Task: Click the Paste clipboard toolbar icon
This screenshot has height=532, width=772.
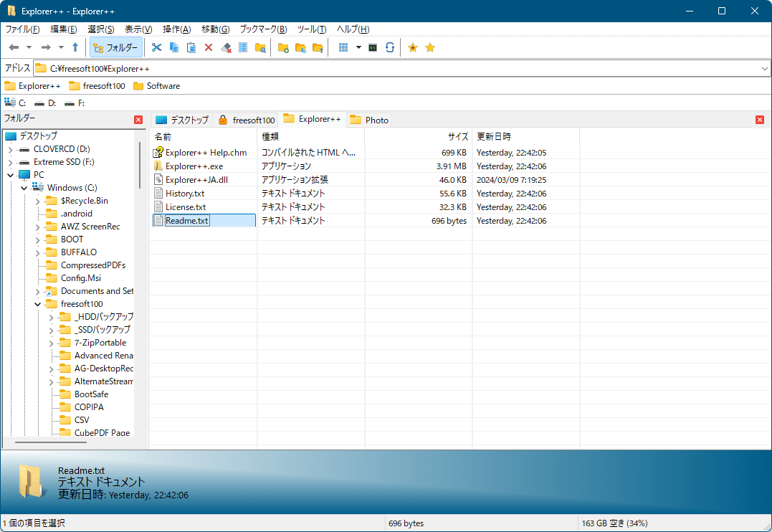Action: [x=191, y=47]
